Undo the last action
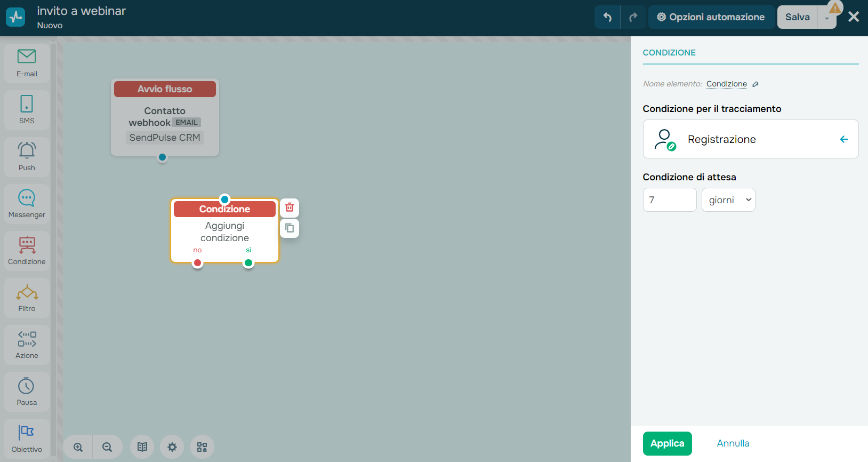 point(607,17)
